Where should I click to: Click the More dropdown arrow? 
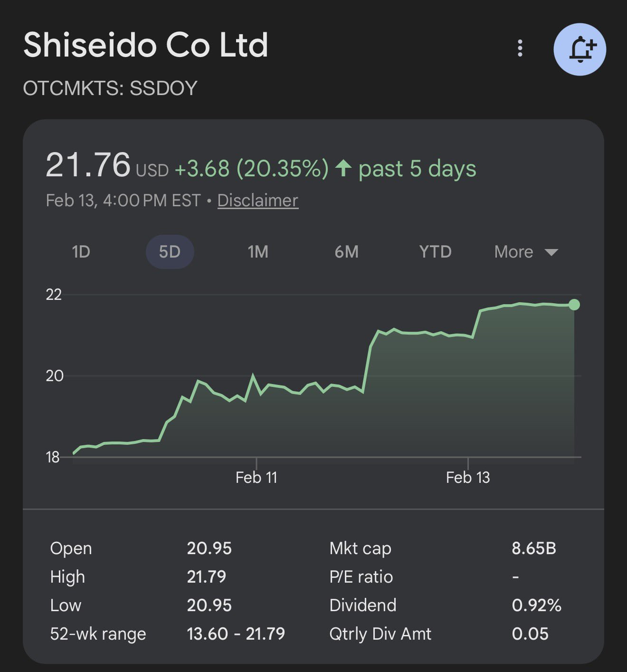pyautogui.click(x=551, y=252)
